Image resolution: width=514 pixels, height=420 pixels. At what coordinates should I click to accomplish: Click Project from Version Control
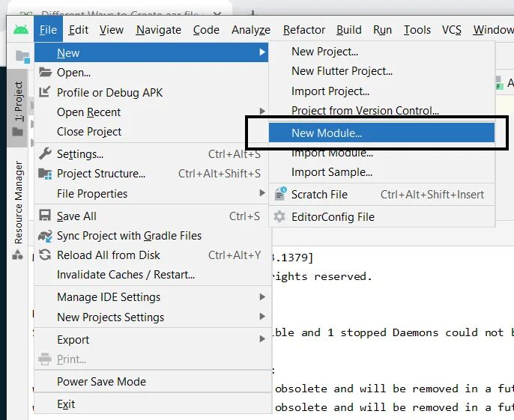click(x=365, y=111)
